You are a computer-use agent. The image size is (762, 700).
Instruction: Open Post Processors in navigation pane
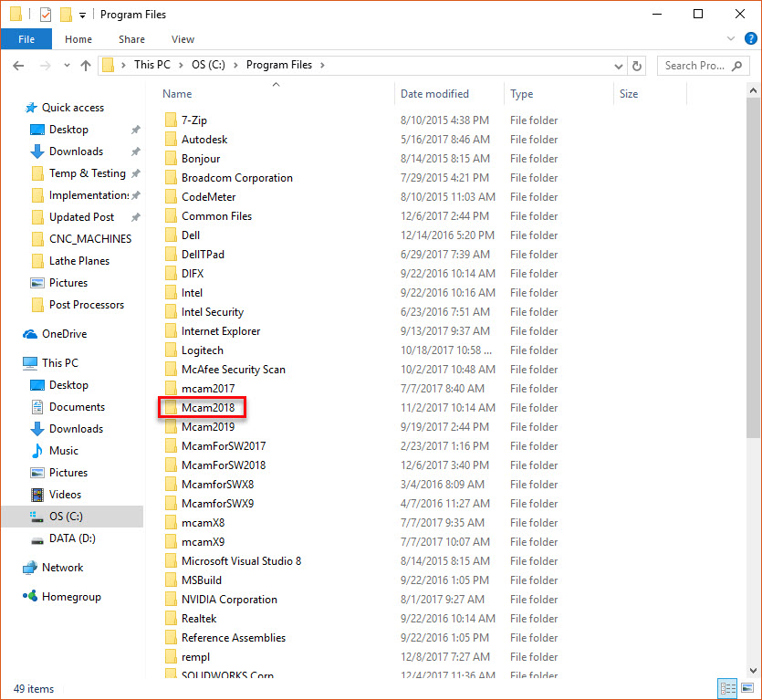[x=86, y=304]
